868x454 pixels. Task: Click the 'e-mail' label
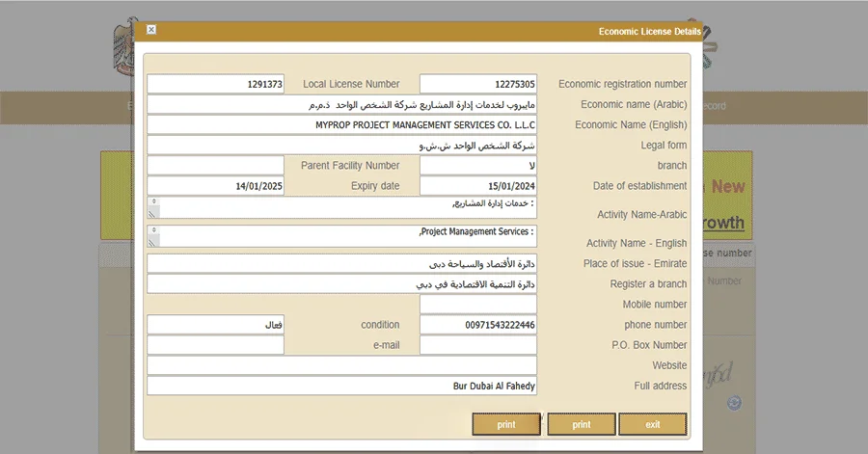(386, 345)
